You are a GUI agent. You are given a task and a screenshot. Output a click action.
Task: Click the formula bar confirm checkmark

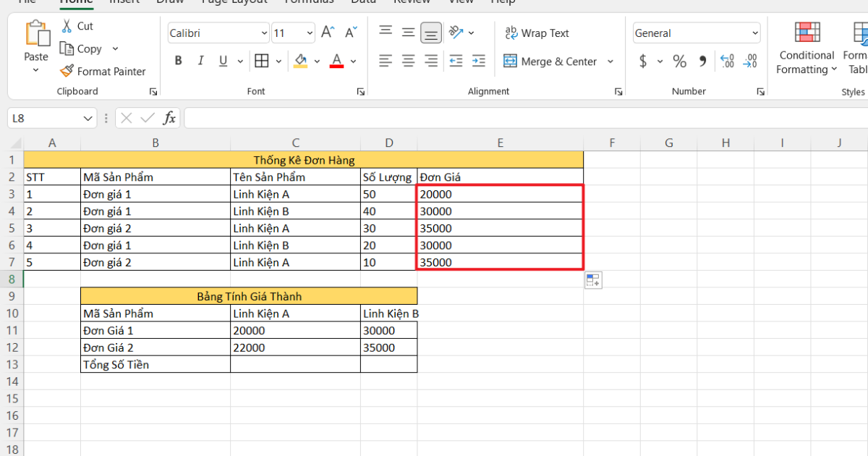[x=148, y=118]
